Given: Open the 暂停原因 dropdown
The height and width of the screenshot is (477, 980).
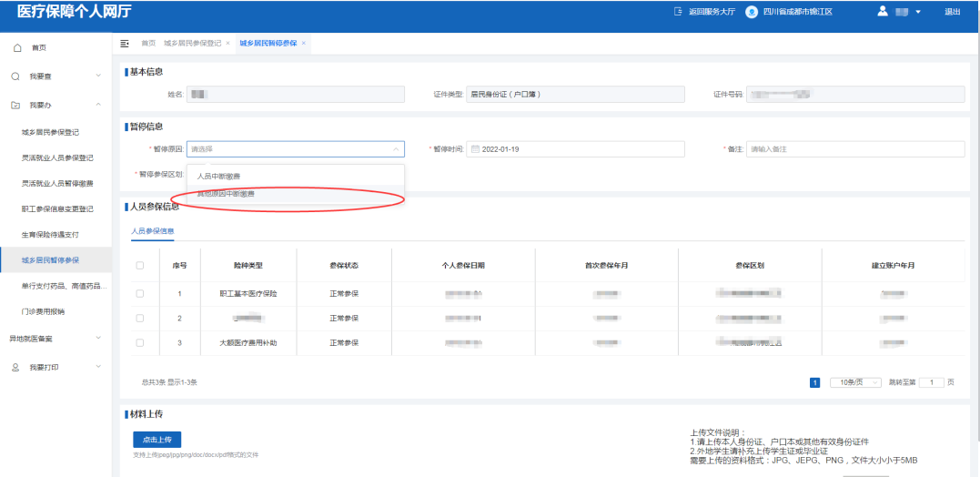Looking at the screenshot, I should 296,149.
